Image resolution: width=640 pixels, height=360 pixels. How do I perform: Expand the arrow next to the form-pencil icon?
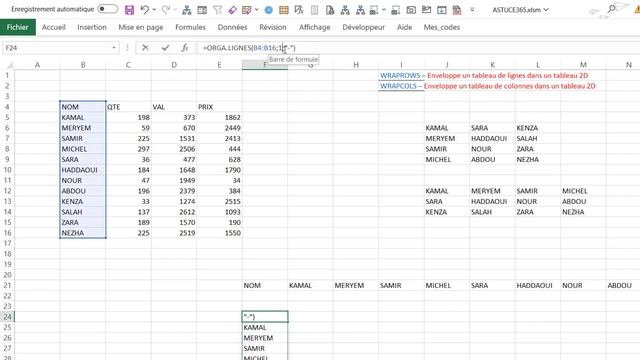coord(256,10)
